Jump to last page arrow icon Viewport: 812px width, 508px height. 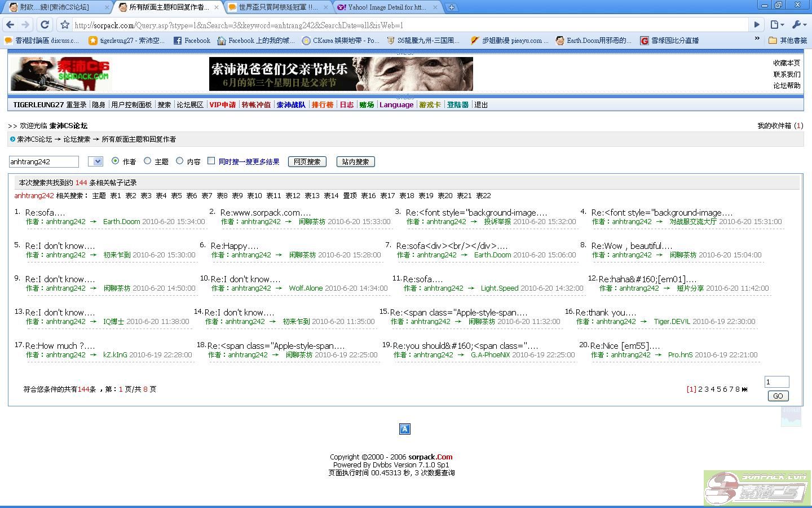pos(745,389)
